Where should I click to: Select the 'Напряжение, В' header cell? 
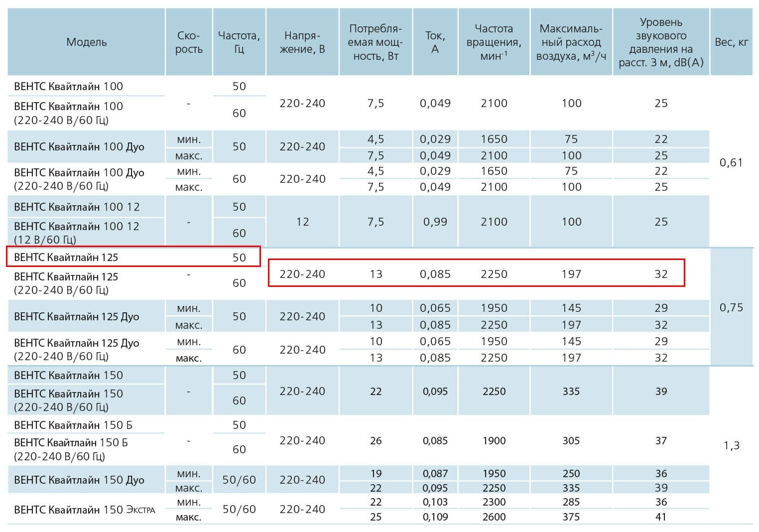302,42
